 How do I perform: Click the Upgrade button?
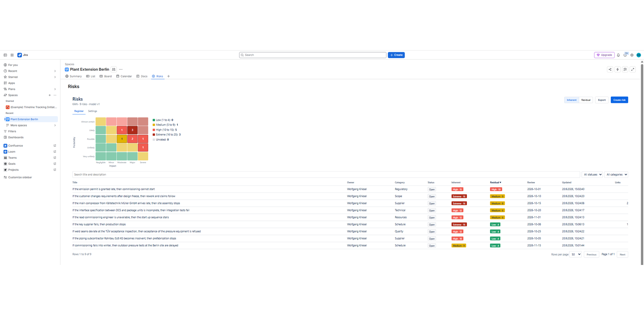(604, 55)
